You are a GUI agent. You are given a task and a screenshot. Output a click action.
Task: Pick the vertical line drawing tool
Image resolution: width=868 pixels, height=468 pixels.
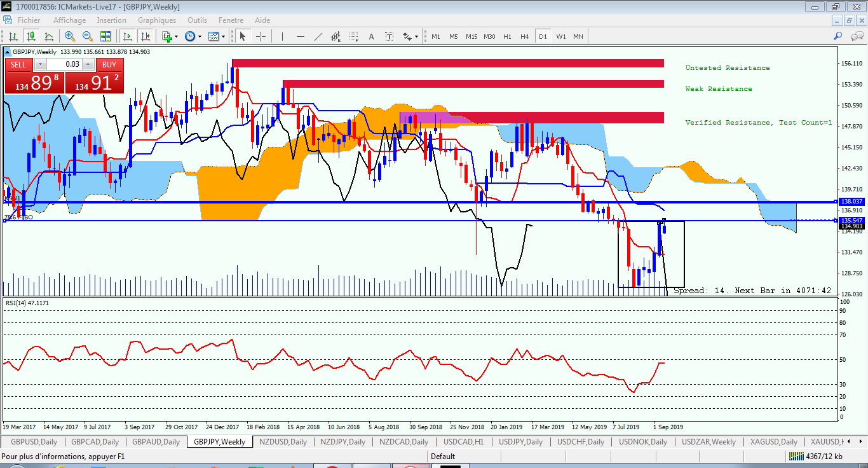pyautogui.click(x=282, y=36)
